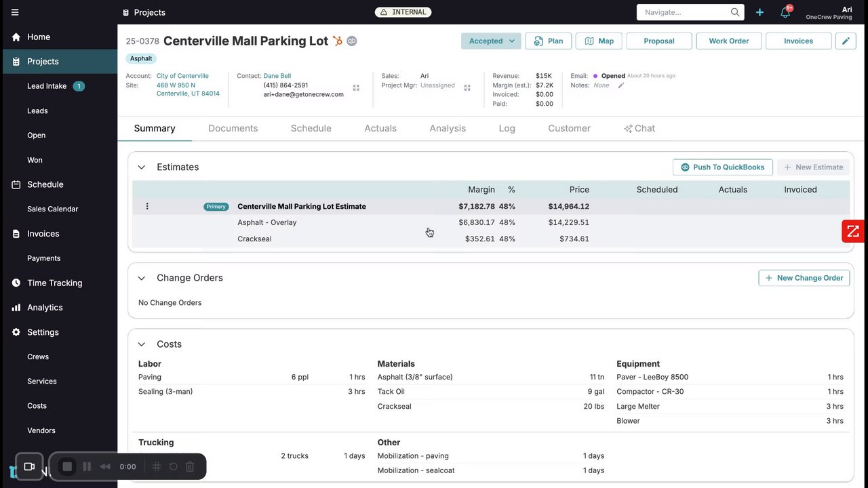Expand the contact details icon

point(356,88)
